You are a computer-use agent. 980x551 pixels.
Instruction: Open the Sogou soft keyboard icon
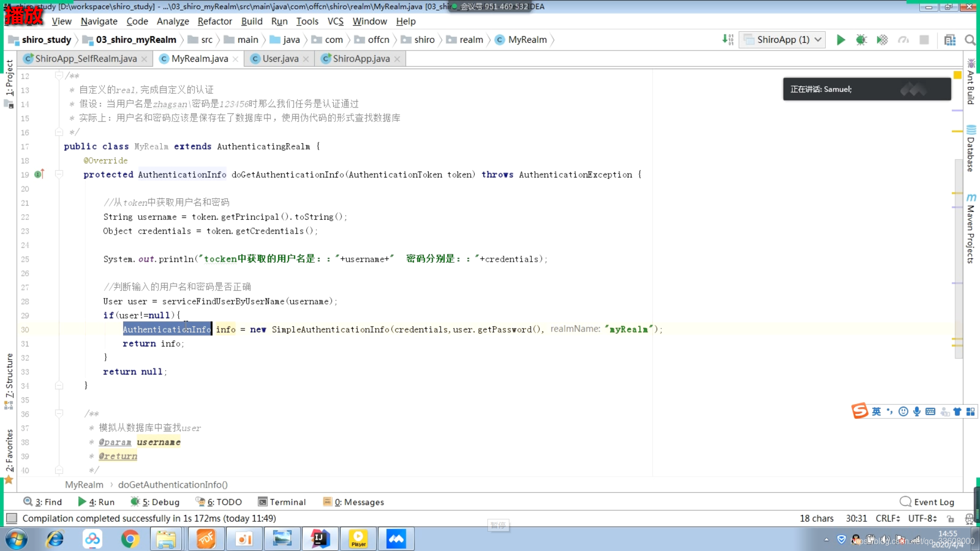coord(930,412)
